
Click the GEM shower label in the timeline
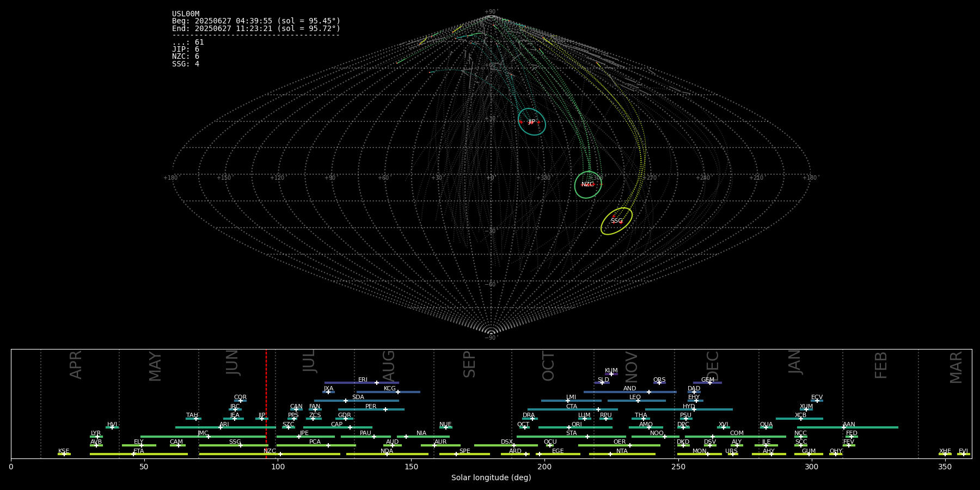(x=708, y=380)
